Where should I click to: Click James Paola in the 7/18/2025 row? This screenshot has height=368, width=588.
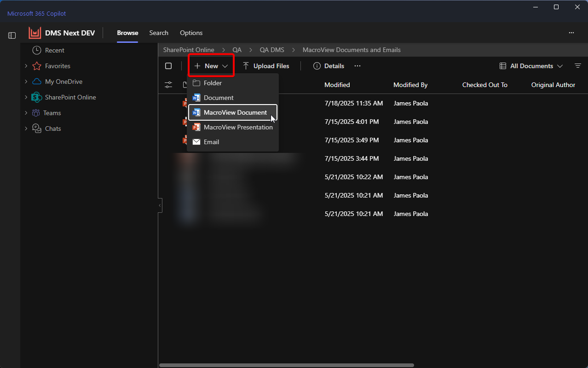[x=411, y=103]
